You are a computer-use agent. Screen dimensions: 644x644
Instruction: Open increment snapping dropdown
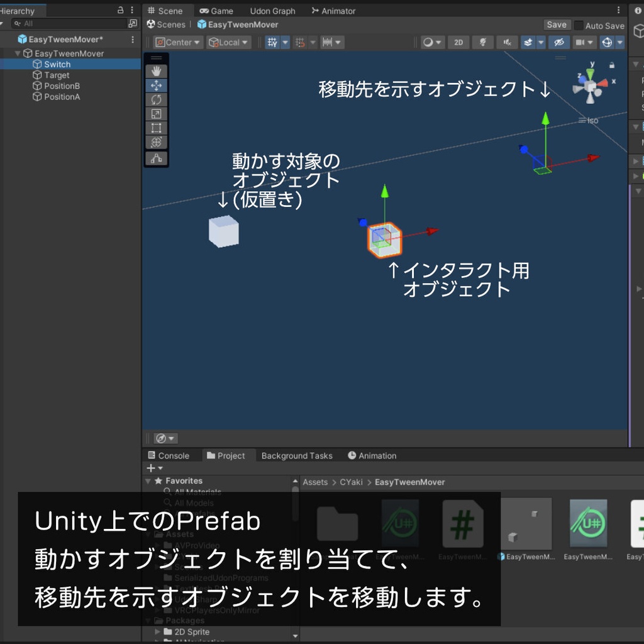332,42
